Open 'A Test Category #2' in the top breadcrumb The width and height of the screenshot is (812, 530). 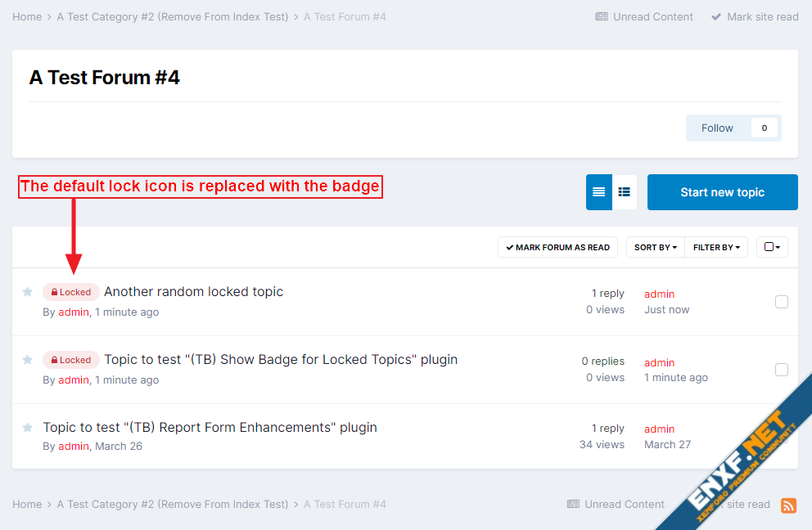(172, 16)
